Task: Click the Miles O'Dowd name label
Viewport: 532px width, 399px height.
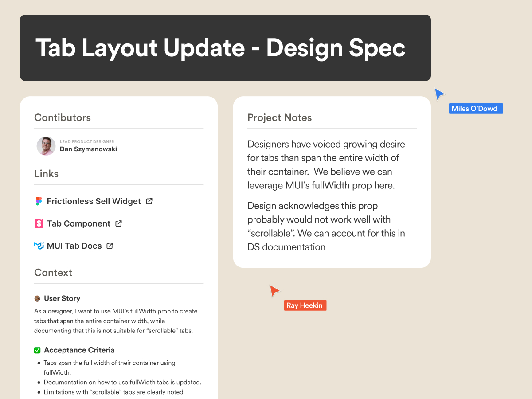Action: point(476,109)
